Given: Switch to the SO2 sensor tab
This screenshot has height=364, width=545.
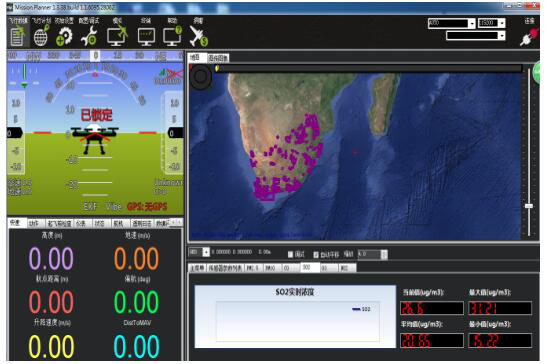Looking at the screenshot, I should tap(310, 267).
